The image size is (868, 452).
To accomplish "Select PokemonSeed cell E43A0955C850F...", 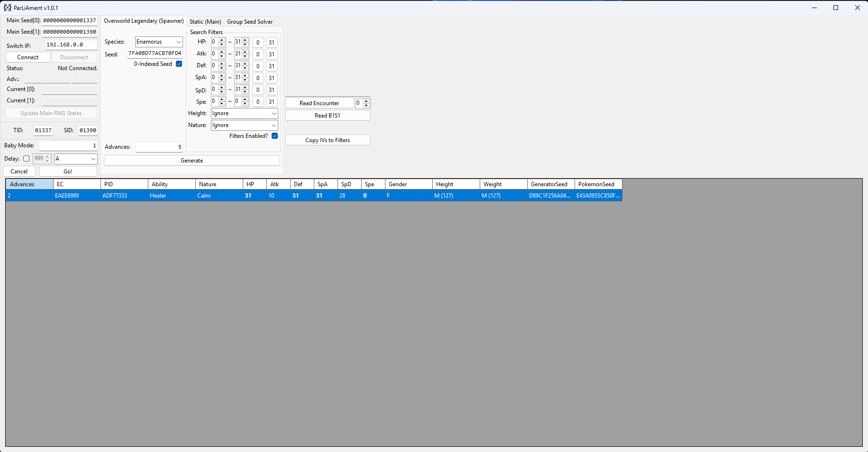I will 598,195.
